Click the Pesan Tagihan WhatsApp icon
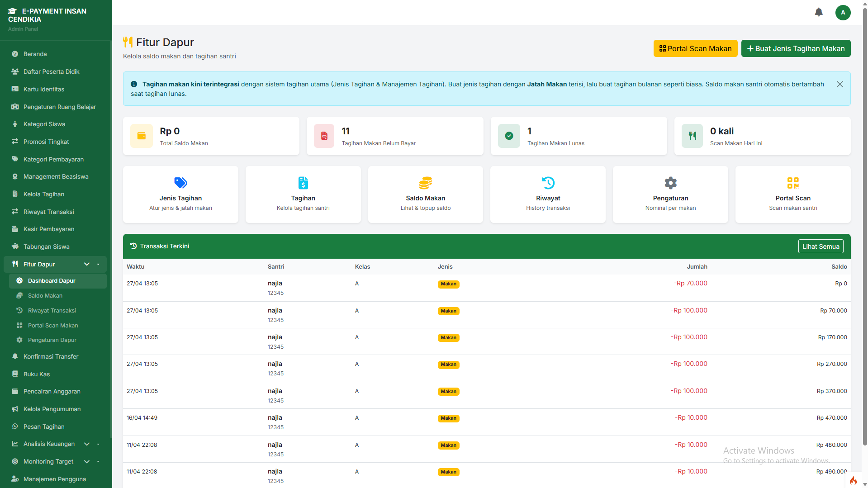The image size is (868, 488). pyautogui.click(x=15, y=426)
